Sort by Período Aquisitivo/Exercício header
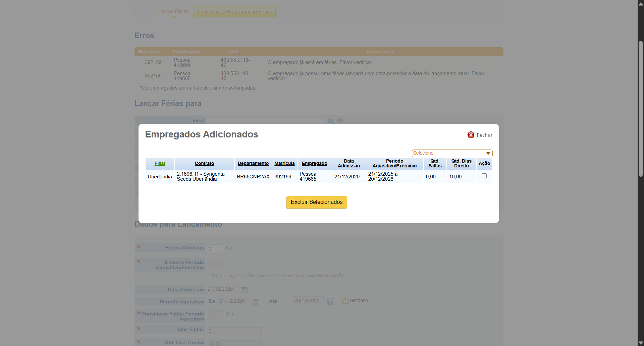 coord(394,163)
